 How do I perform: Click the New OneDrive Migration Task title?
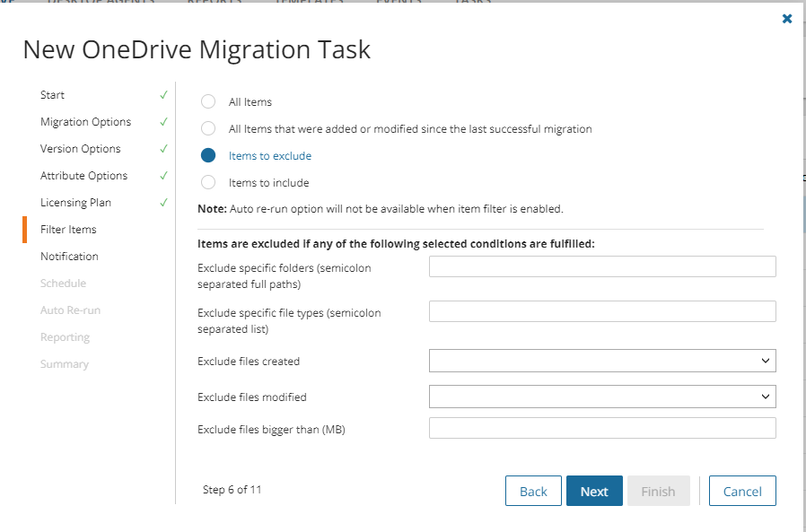point(197,50)
